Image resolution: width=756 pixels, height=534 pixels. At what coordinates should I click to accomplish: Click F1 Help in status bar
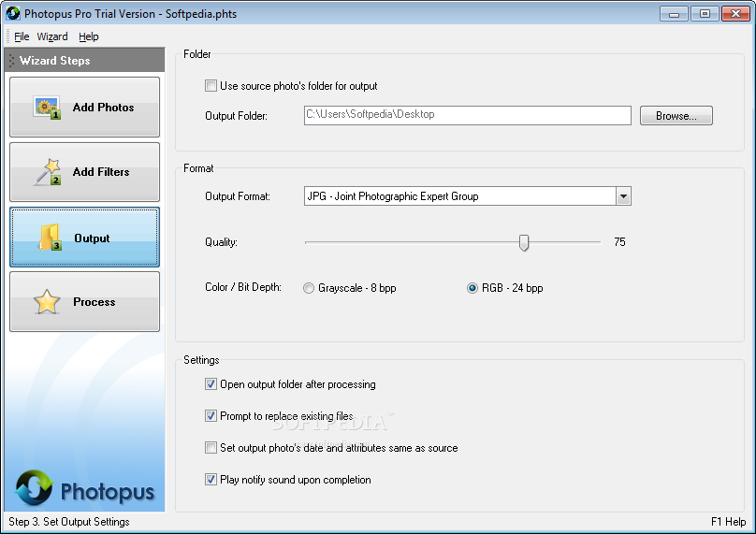728,522
